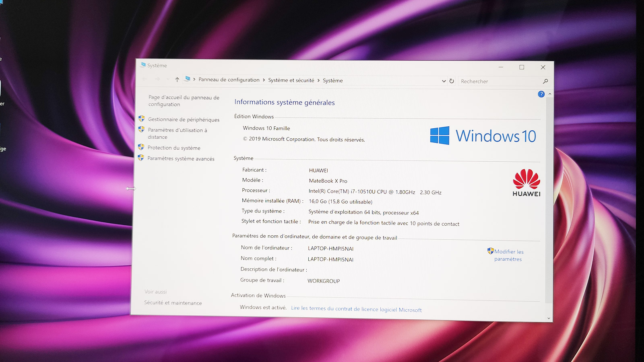Click shield icon beside Protection du système
The image size is (644, 362).
(141, 147)
